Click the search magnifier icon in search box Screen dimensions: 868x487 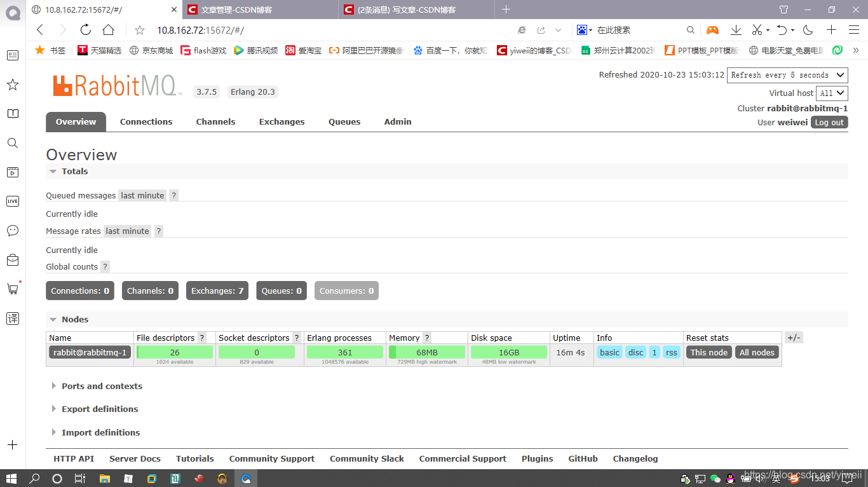(x=691, y=30)
